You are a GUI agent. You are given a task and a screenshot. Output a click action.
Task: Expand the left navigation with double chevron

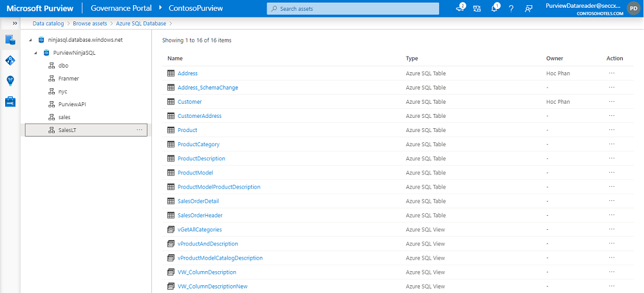(x=15, y=23)
